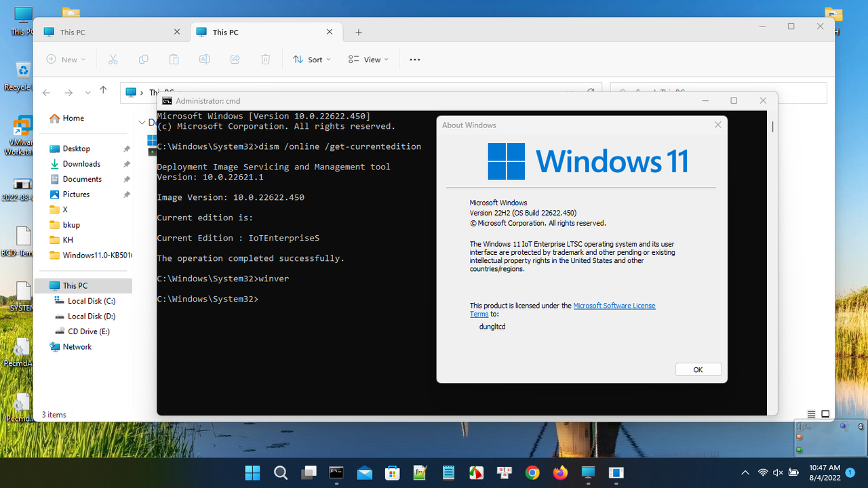Switch Explorer to large thumbnails view in status bar

[x=825, y=414]
